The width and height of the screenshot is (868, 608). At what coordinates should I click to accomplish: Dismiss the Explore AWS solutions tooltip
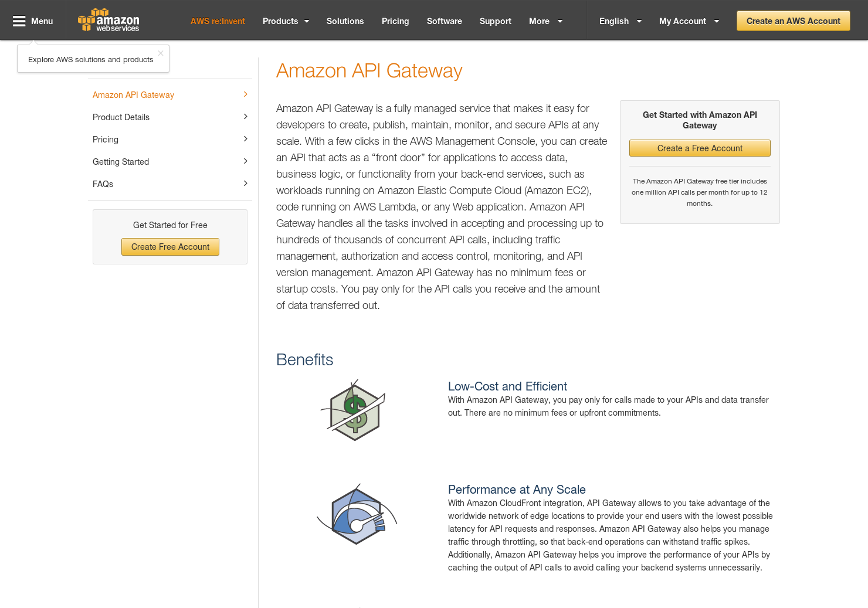[160, 53]
